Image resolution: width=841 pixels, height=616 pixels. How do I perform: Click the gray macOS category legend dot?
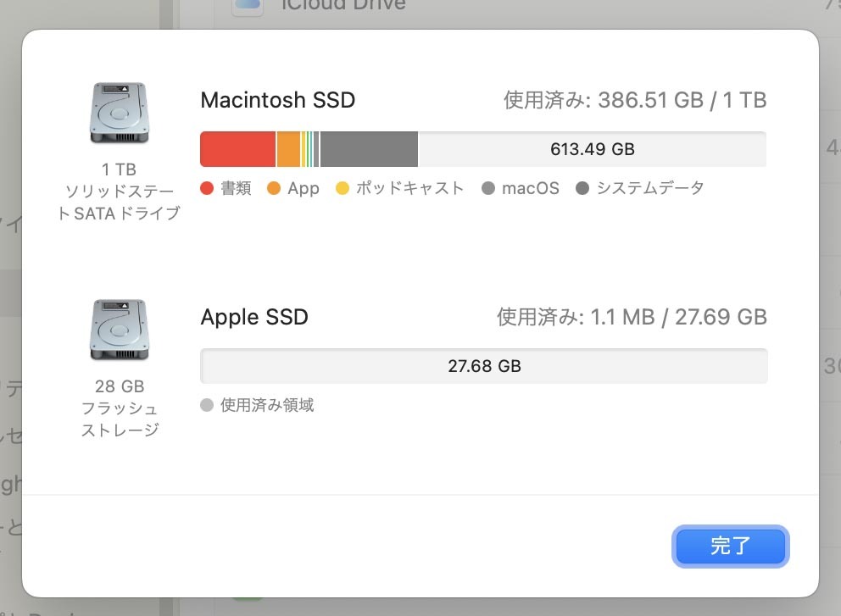[488, 188]
